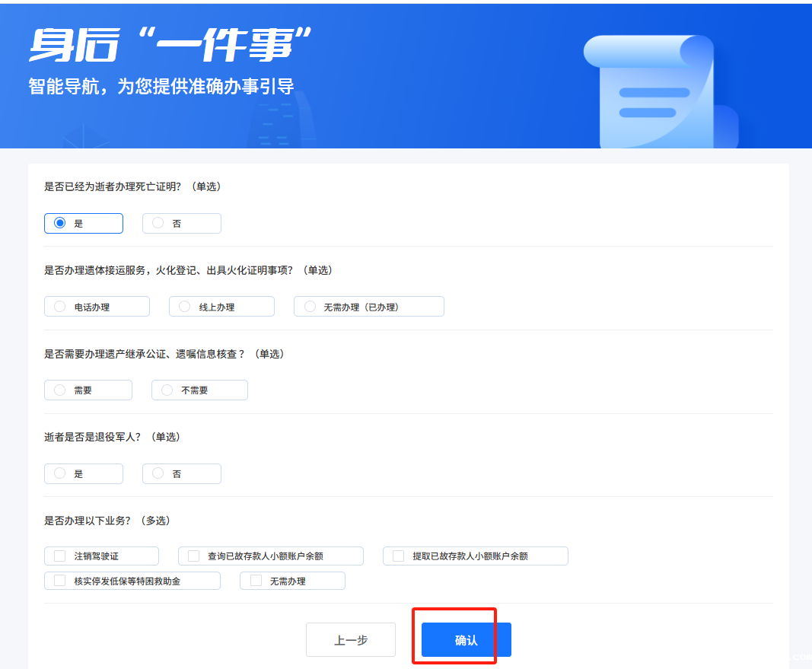Select '是' for death certificate question
This screenshot has width=812, height=669.
point(60,223)
